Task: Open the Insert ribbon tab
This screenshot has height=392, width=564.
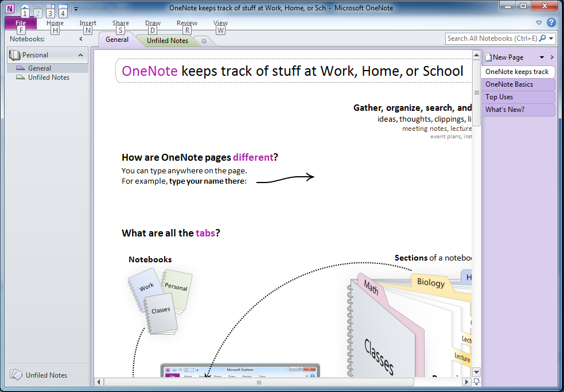Action: click(x=88, y=24)
